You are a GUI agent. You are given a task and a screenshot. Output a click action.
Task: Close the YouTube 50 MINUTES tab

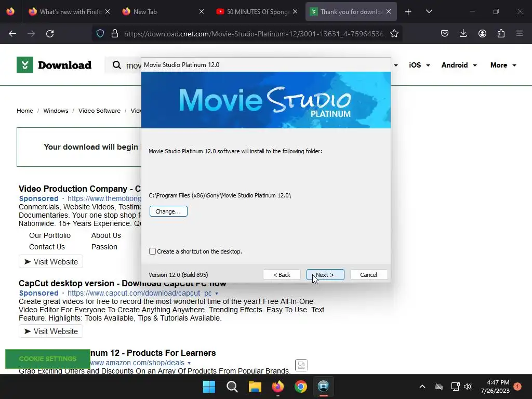295,11
